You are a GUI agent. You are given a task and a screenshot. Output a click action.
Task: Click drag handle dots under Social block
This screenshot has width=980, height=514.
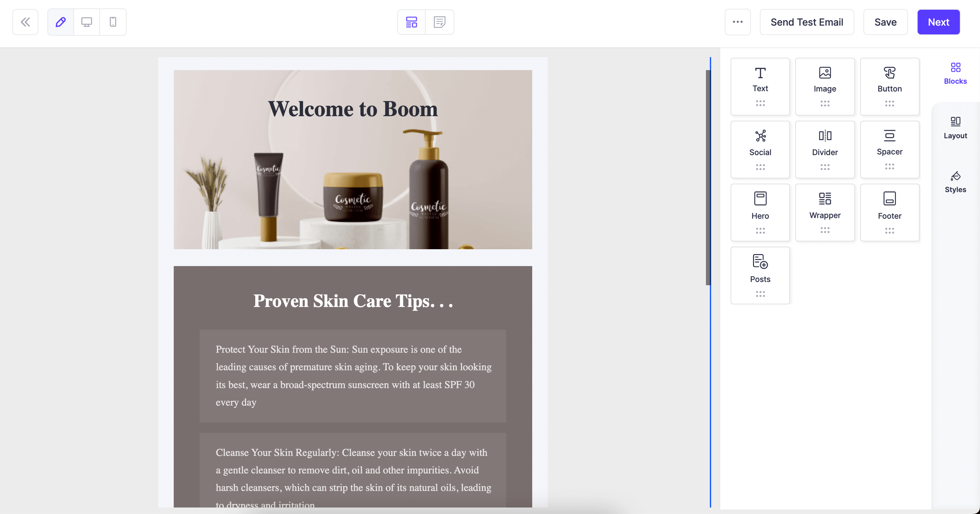pos(760,167)
